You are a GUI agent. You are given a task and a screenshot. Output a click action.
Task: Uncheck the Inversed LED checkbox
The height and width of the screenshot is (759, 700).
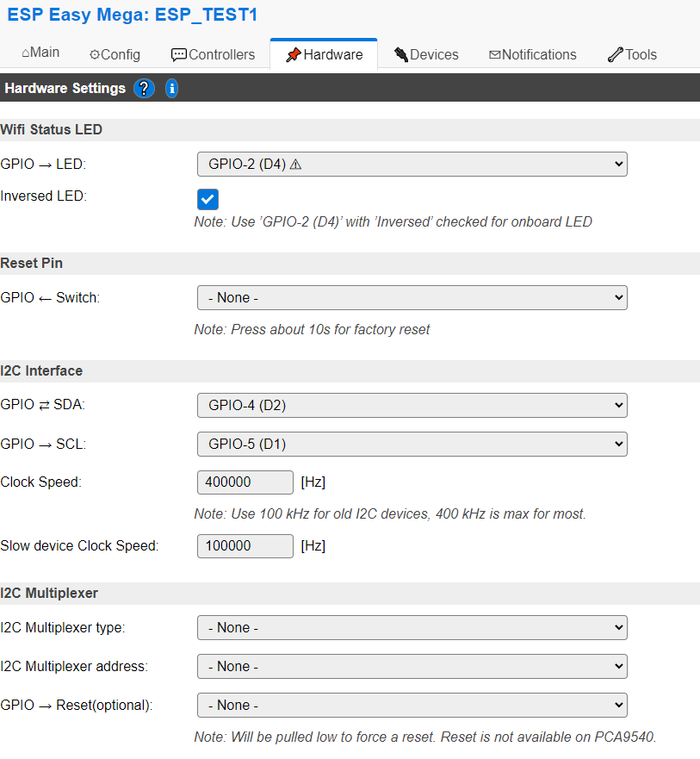click(x=208, y=199)
